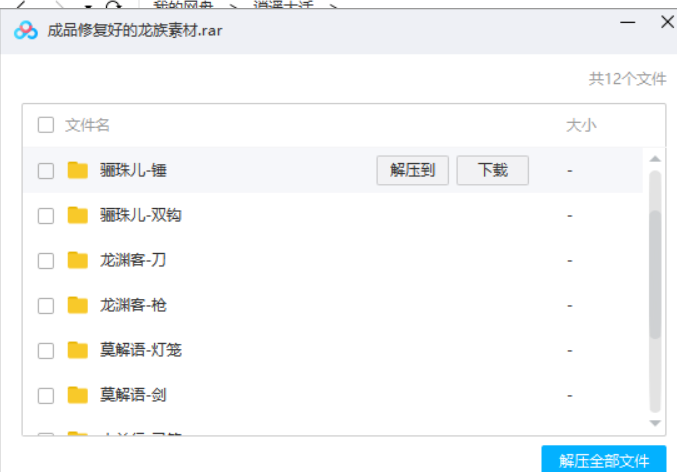Click folder icon for 龙渊客-枪
Viewport: 677px width, 472px height.
pyautogui.click(x=78, y=305)
